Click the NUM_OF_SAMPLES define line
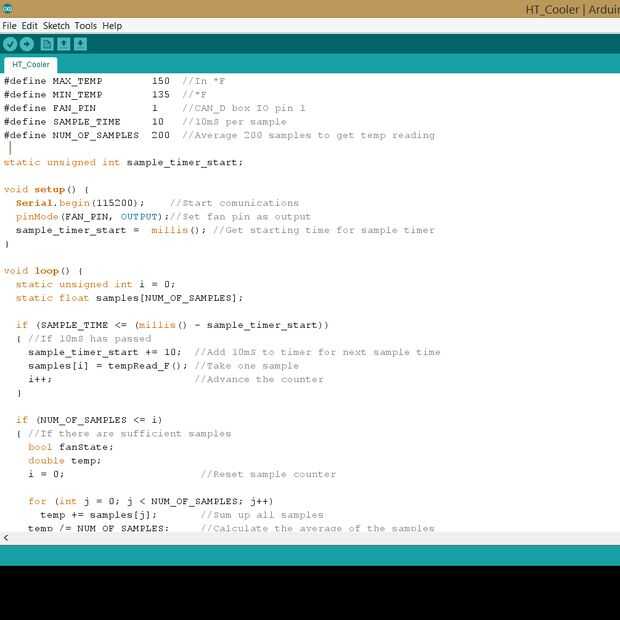The width and height of the screenshot is (620, 620). pos(219,135)
